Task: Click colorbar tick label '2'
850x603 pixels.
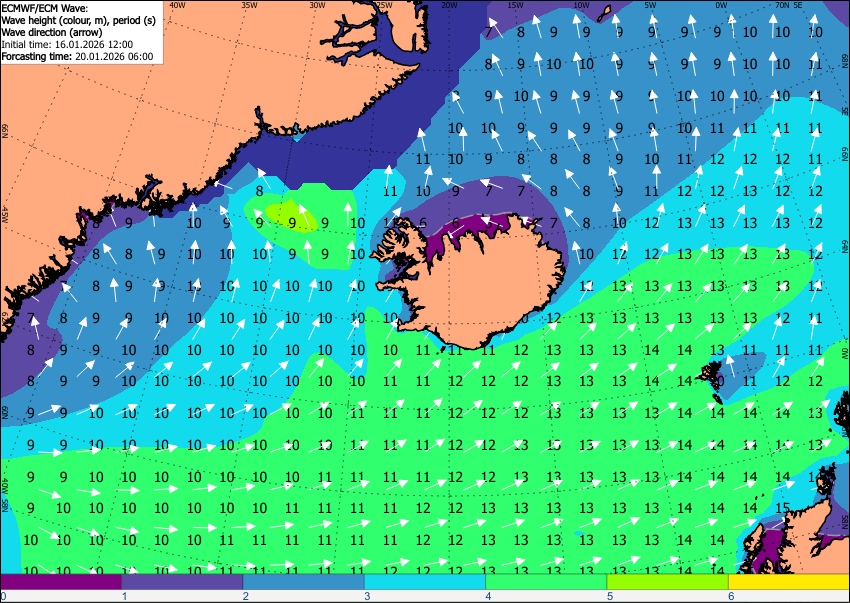Action: pyautogui.click(x=246, y=596)
